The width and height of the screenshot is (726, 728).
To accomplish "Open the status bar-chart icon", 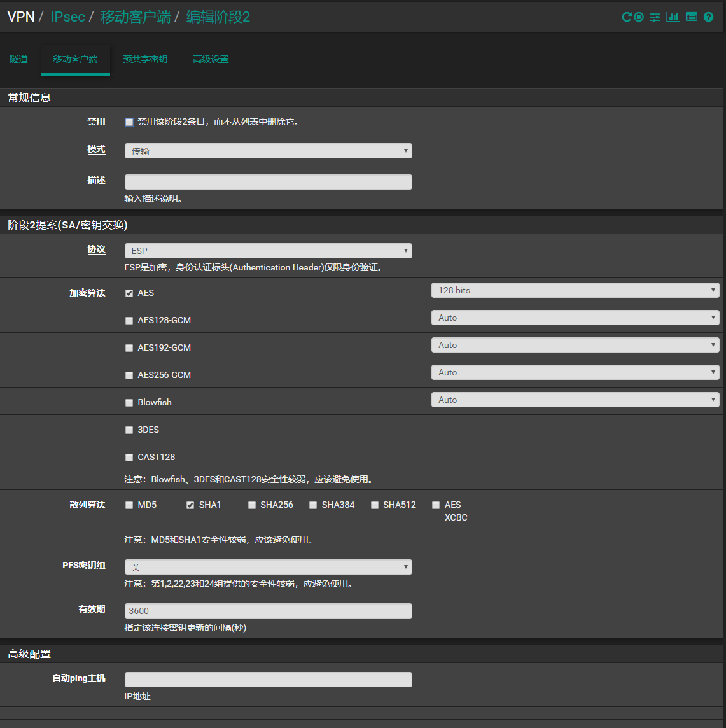I will pos(673,17).
